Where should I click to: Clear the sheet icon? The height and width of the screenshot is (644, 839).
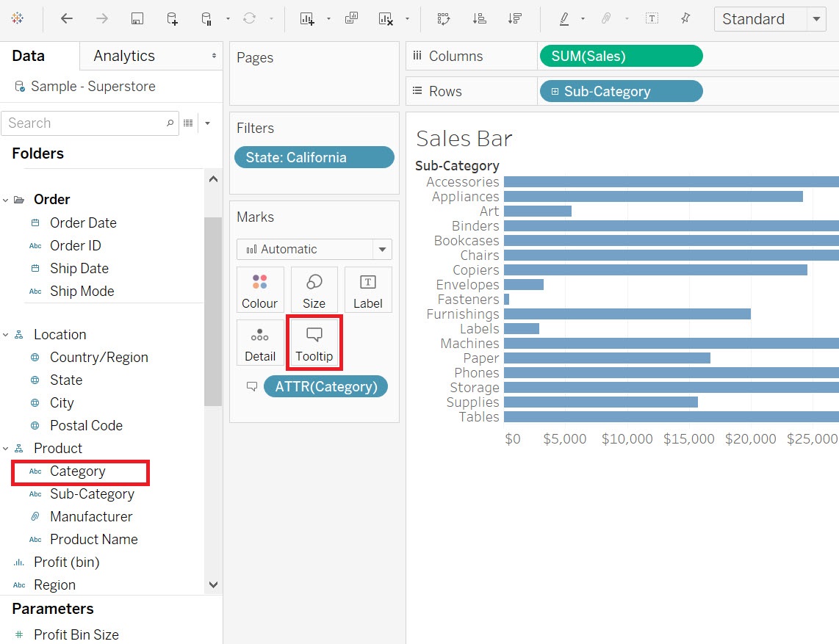click(386, 18)
